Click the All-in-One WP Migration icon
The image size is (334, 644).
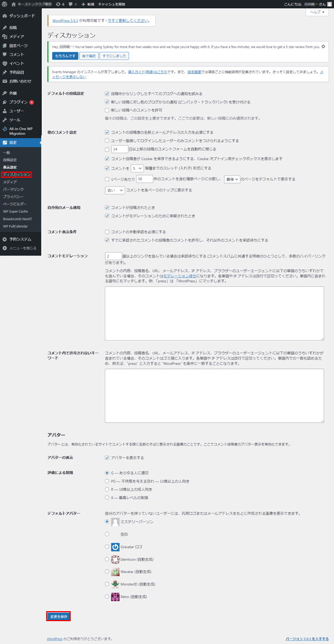[4, 129]
